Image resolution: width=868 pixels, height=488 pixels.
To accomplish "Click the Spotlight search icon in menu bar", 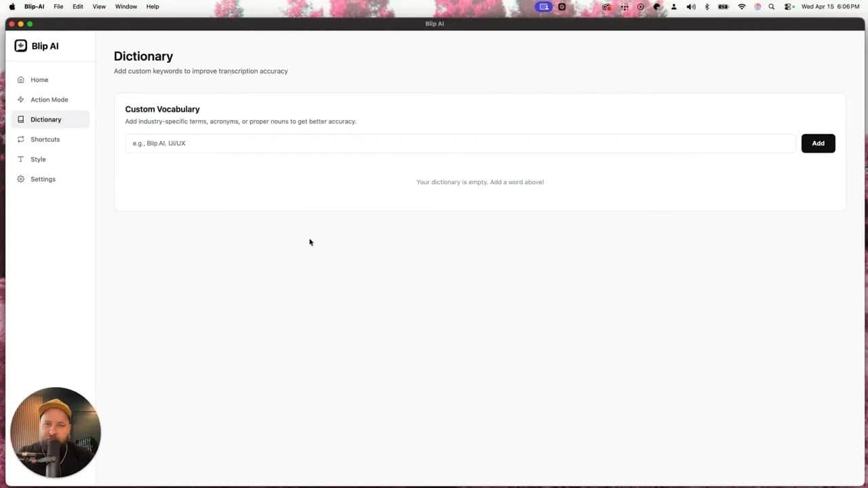I will pos(772,7).
